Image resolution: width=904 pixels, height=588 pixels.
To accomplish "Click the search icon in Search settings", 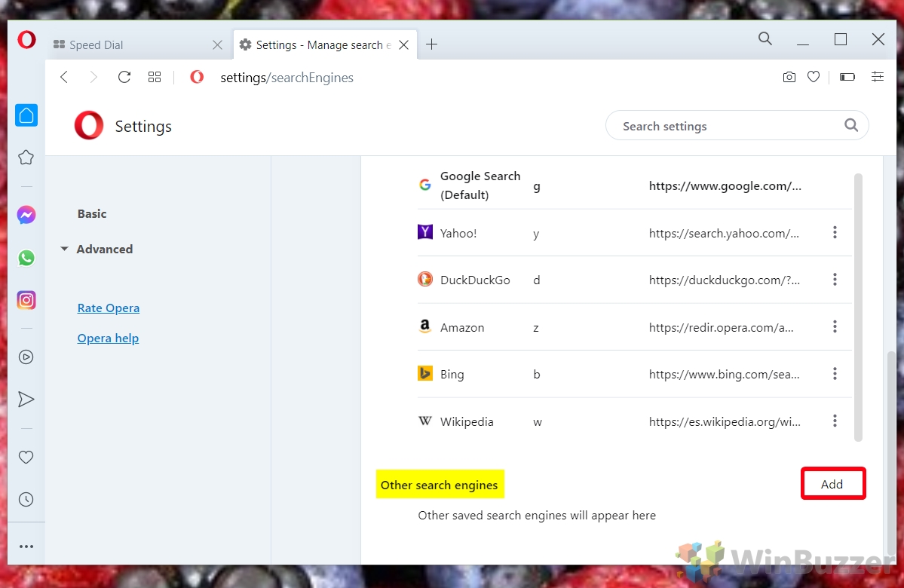I will (x=851, y=125).
